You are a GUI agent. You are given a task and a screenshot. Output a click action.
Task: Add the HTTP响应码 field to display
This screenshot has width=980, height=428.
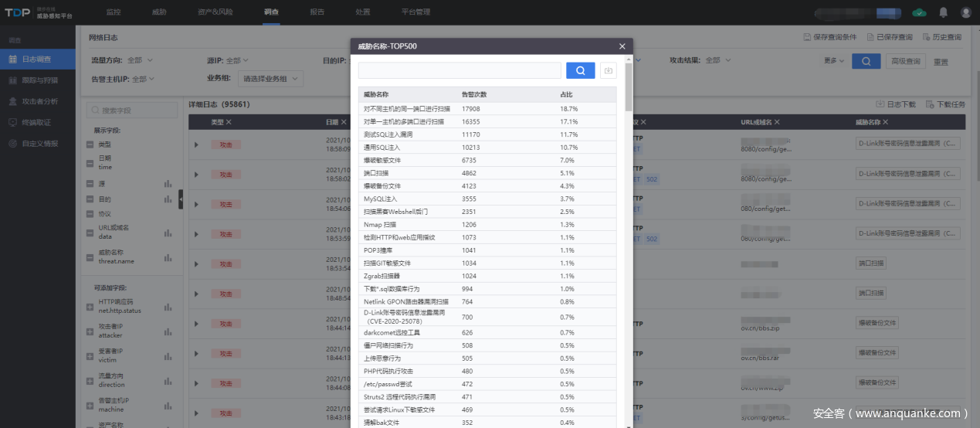[90, 306]
